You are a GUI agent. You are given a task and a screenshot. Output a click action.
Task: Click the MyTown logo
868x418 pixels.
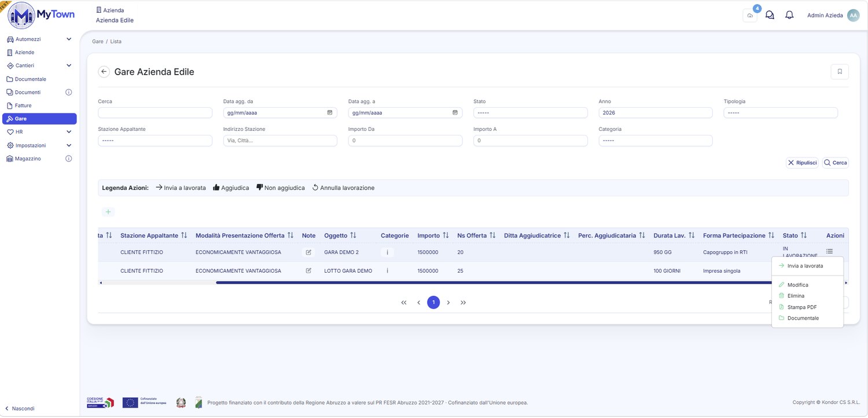coord(41,16)
